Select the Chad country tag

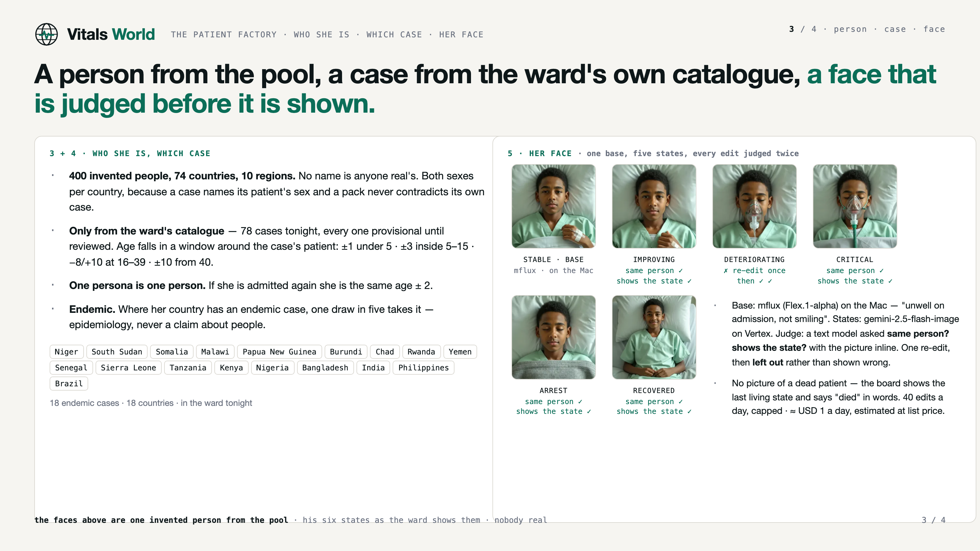(385, 352)
